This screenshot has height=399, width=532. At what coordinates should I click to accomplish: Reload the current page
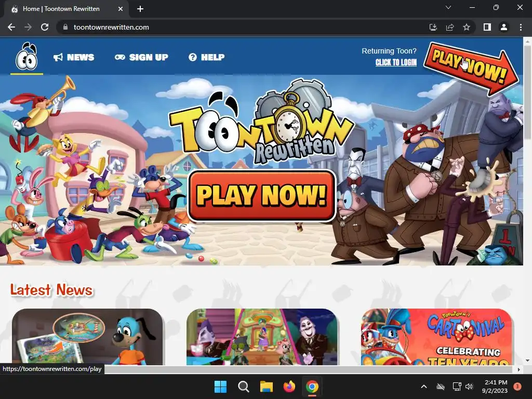45,27
